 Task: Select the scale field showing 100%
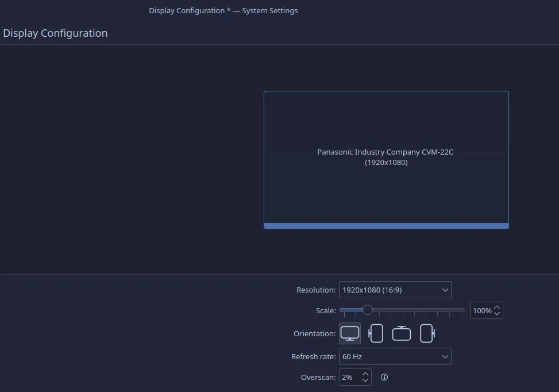click(480, 310)
